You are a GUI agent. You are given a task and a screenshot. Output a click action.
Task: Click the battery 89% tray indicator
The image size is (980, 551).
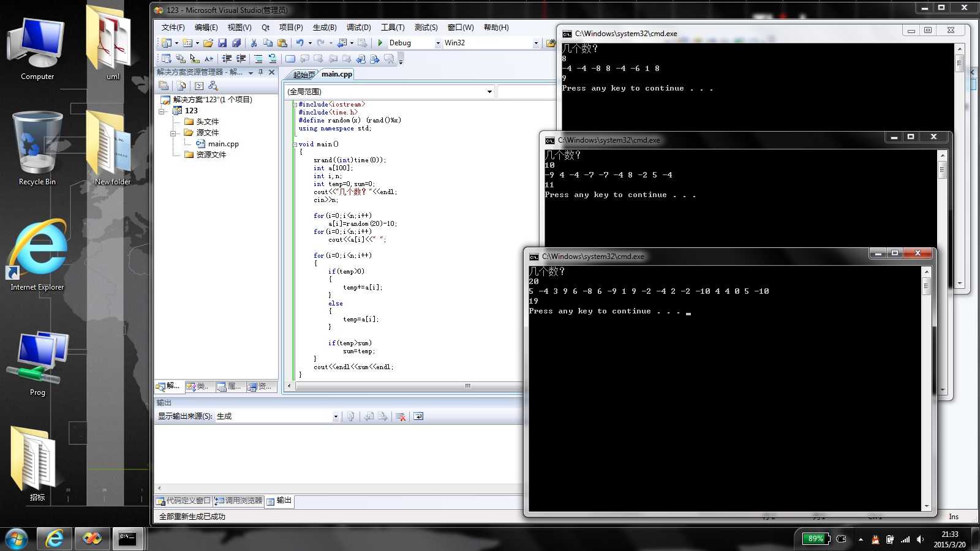tap(816, 539)
